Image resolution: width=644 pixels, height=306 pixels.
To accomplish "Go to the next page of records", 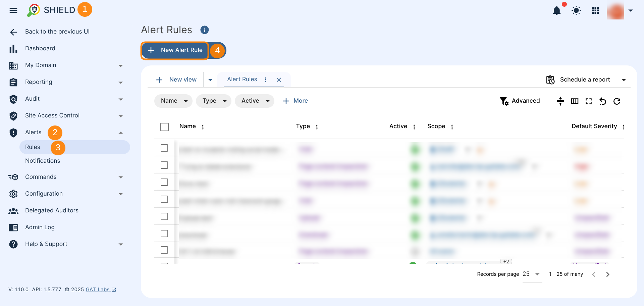I will click(x=608, y=274).
